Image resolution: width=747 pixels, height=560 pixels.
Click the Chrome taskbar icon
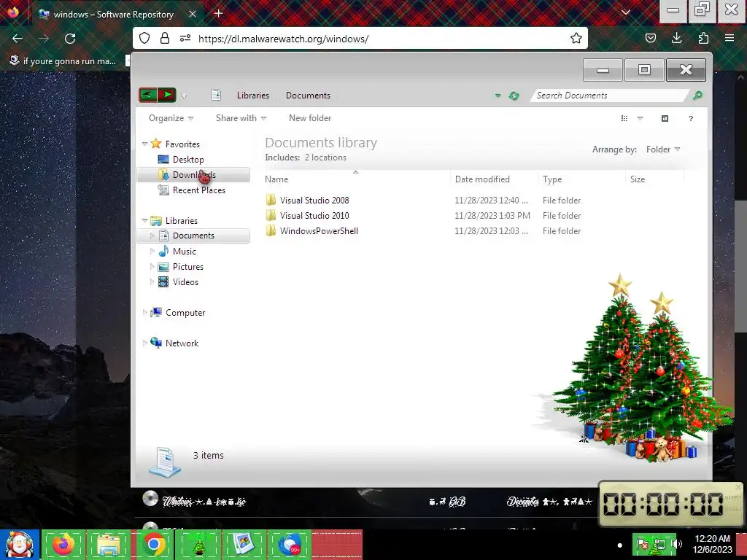point(153,544)
